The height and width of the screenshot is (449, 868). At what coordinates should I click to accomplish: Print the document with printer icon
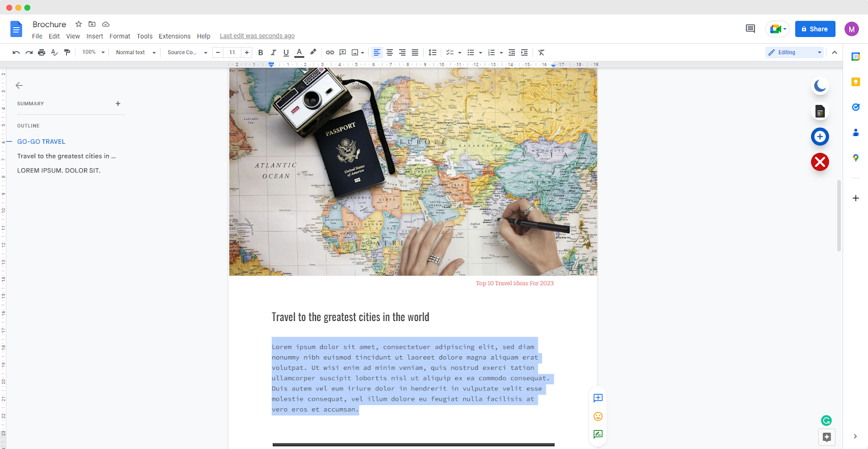pyautogui.click(x=41, y=53)
